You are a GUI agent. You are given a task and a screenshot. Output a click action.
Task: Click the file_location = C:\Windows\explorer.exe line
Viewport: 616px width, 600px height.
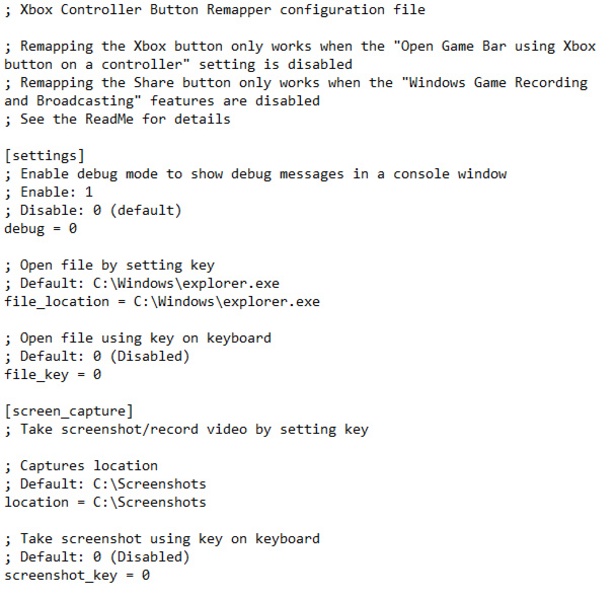tap(162, 301)
